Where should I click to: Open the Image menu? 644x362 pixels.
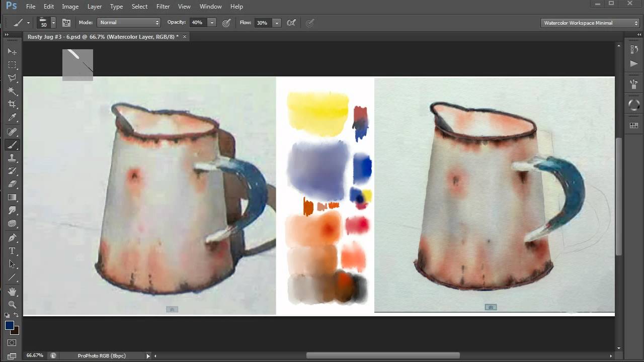coord(70,7)
